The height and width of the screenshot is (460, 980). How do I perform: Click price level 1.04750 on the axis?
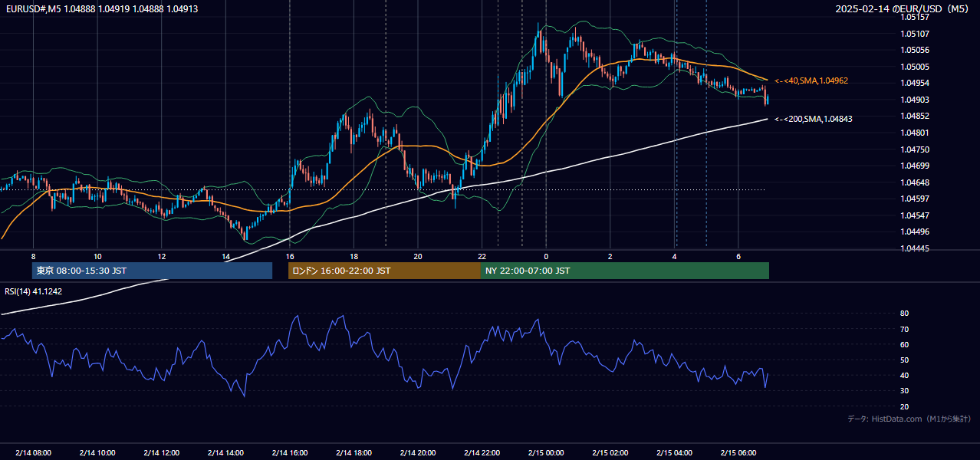[914, 149]
